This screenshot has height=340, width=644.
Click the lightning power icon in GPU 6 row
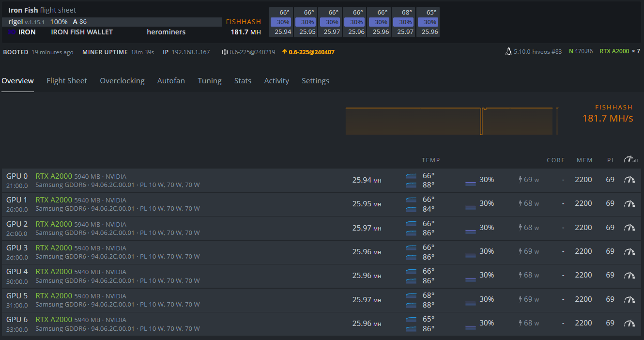click(521, 323)
